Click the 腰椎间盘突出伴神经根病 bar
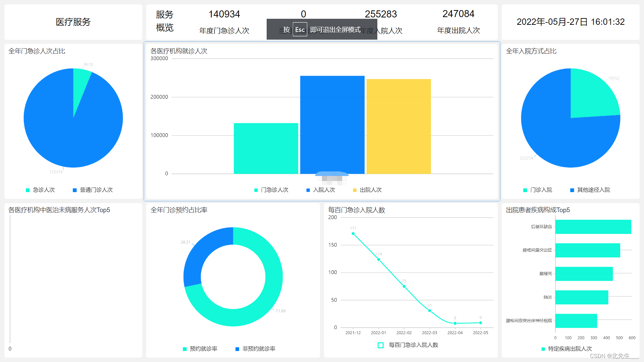Viewport: 644px width, 362px height. pos(576,321)
